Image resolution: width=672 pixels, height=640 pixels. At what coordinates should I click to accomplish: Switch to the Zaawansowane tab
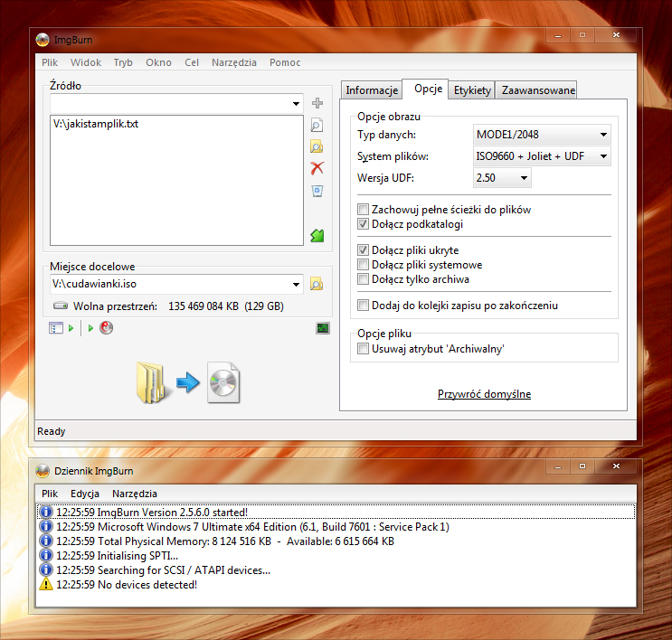tap(538, 90)
